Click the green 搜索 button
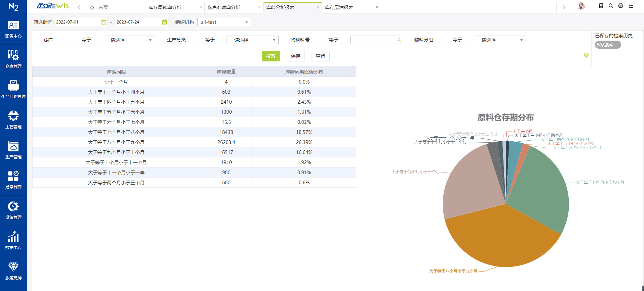The image size is (644, 291). click(x=271, y=56)
